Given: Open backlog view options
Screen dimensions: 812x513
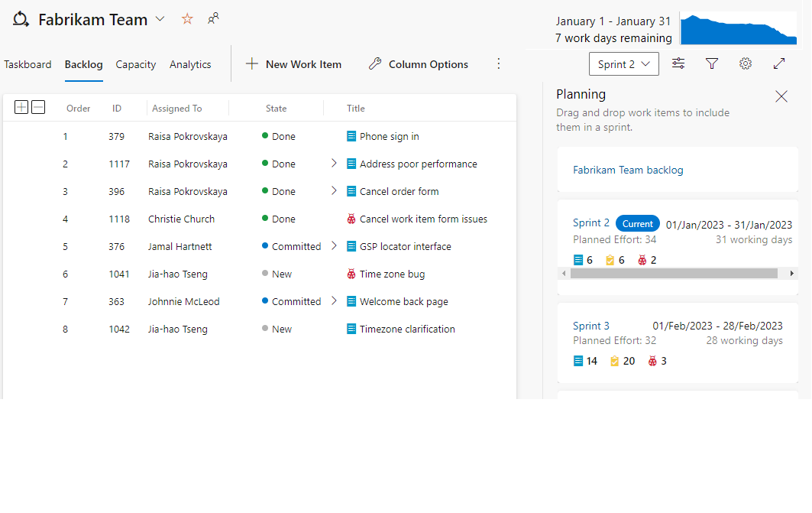Looking at the screenshot, I should point(678,64).
